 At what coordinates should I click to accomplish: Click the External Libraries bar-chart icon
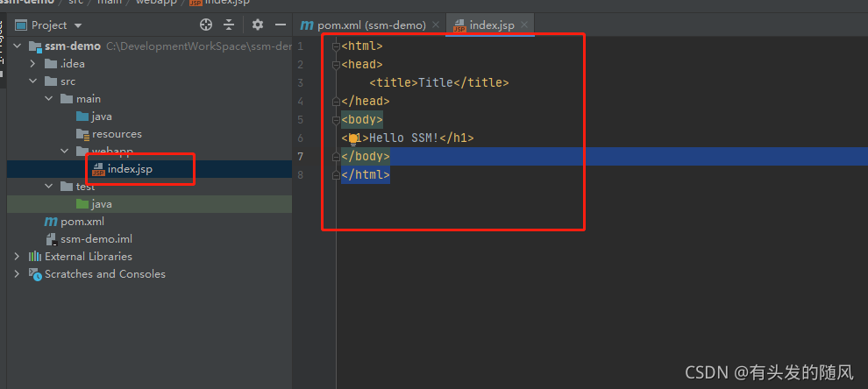(x=35, y=256)
